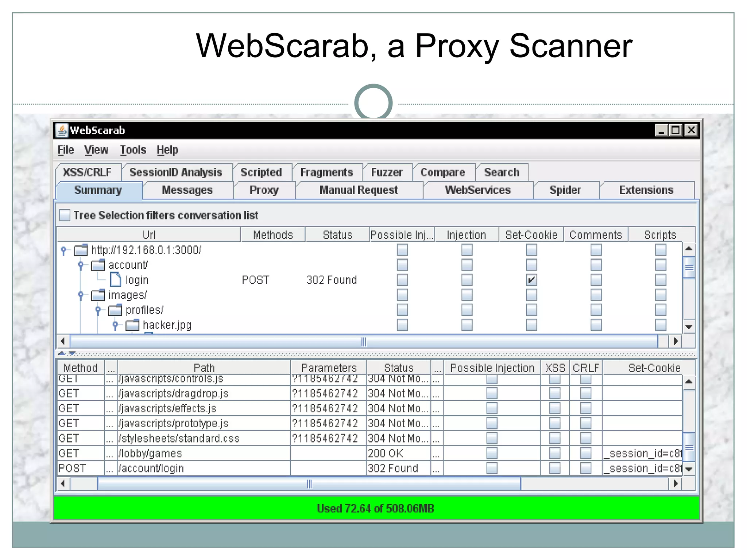Collapse the images/ tree node handle
Screen dimensions: 747x560
coord(81,295)
